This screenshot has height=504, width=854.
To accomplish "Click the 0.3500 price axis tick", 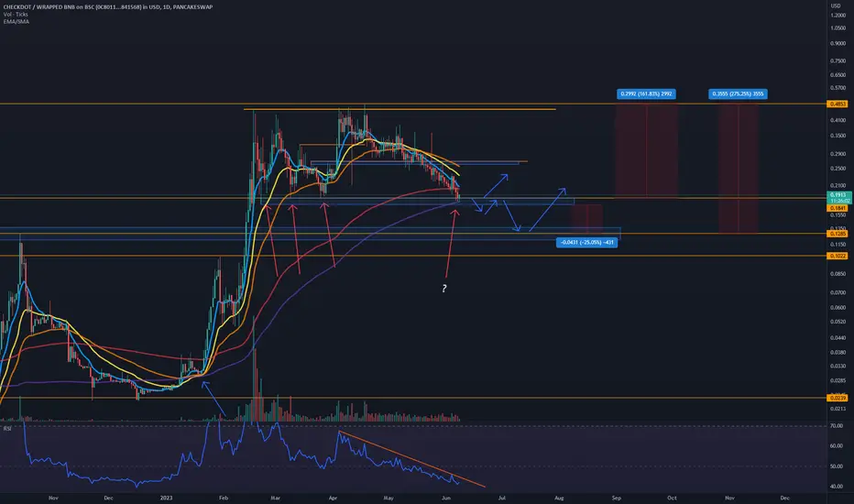I will click(838, 136).
